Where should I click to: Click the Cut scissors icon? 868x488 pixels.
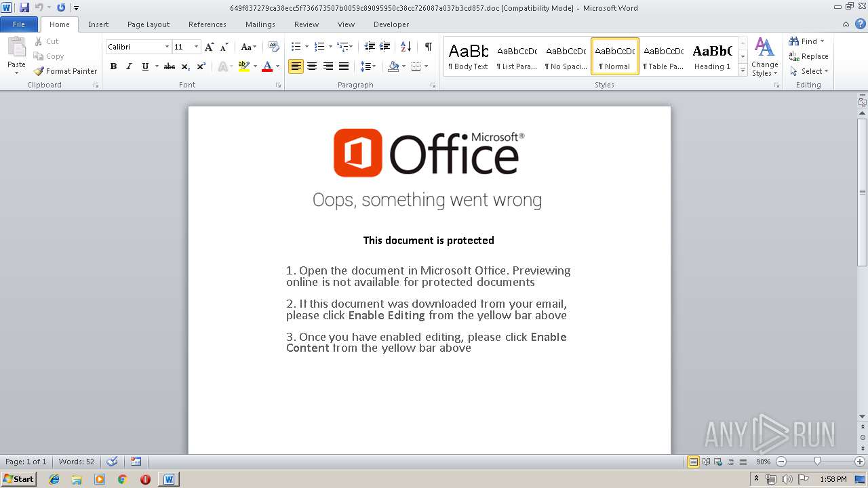pos(39,41)
